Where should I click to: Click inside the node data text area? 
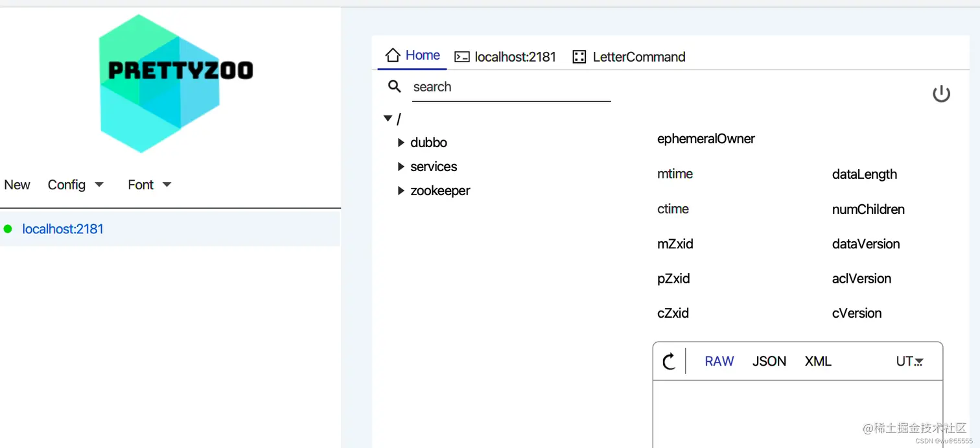[798, 414]
